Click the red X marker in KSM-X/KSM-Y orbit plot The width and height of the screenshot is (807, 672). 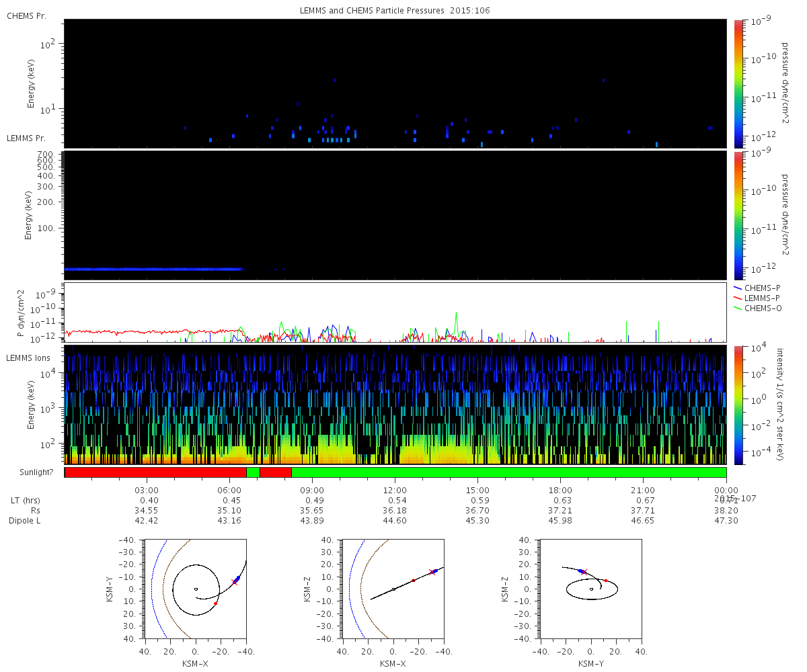[x=235, y=582]
